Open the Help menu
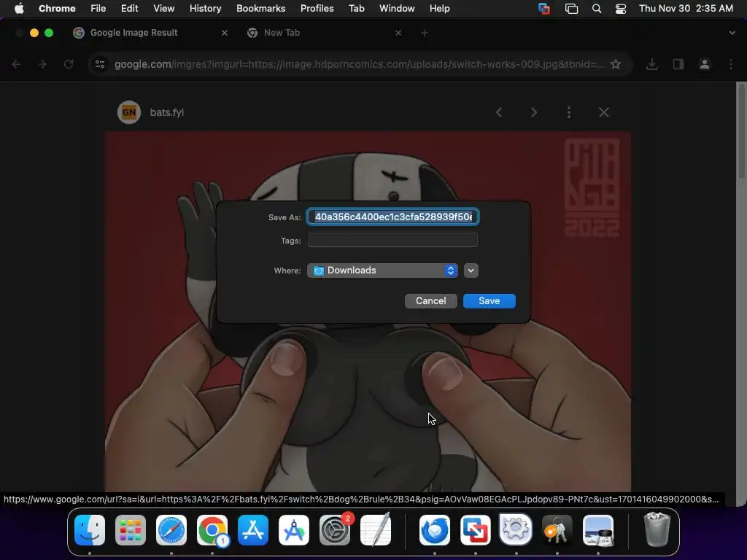The image size is (747, 560). (439, 8)
